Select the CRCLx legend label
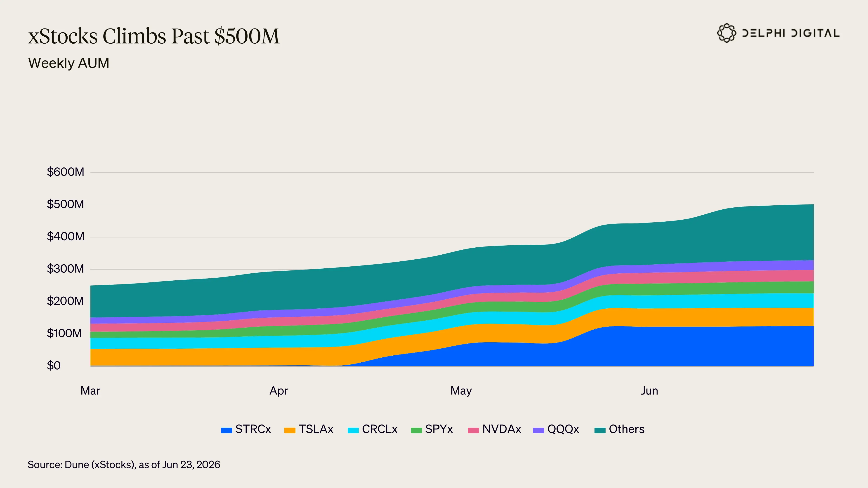This screenshot has width=868, height=488. coord(380,429)
